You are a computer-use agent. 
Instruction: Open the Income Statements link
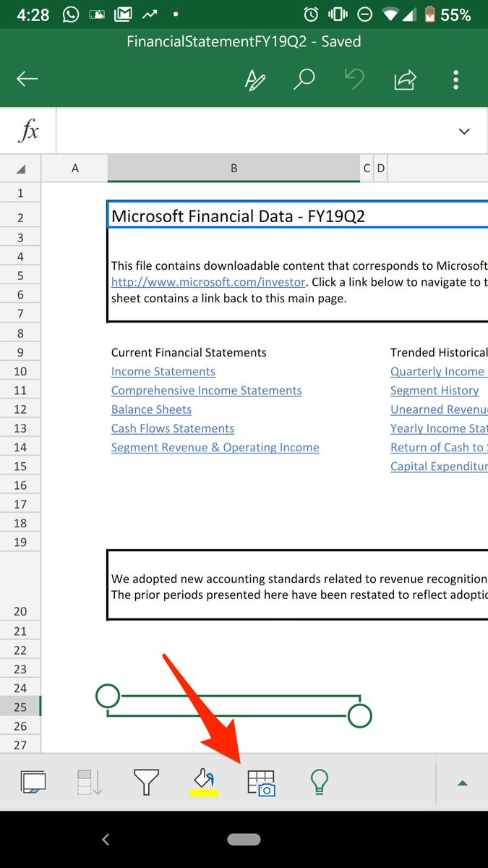163,371
